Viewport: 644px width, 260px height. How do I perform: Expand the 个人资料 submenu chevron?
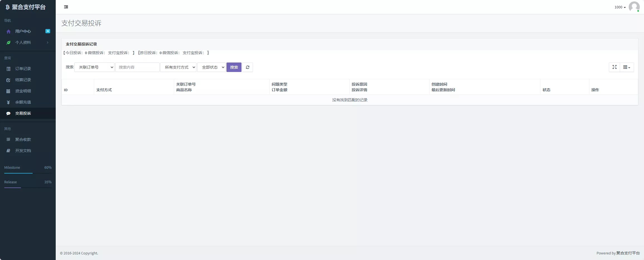pyautogui.click(x=48, y=42)
